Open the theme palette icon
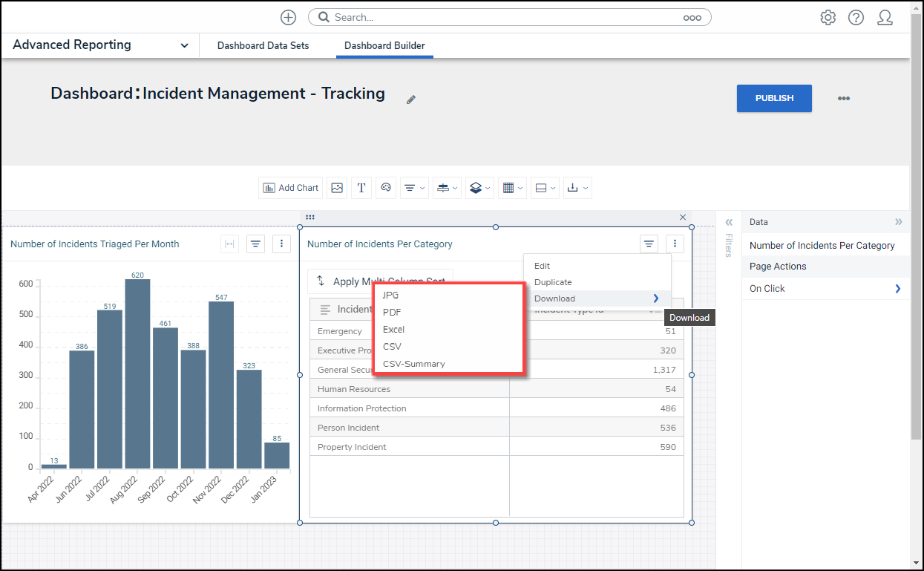This screenshot has height=571, width=924. point(386,188)
